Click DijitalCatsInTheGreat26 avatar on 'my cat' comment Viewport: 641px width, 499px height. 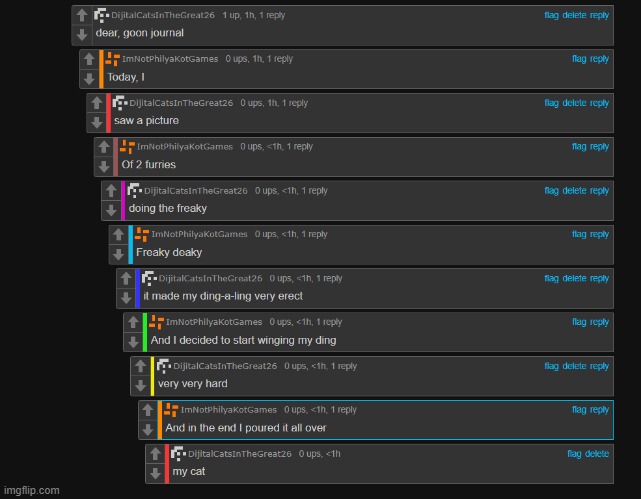[178, 454]
